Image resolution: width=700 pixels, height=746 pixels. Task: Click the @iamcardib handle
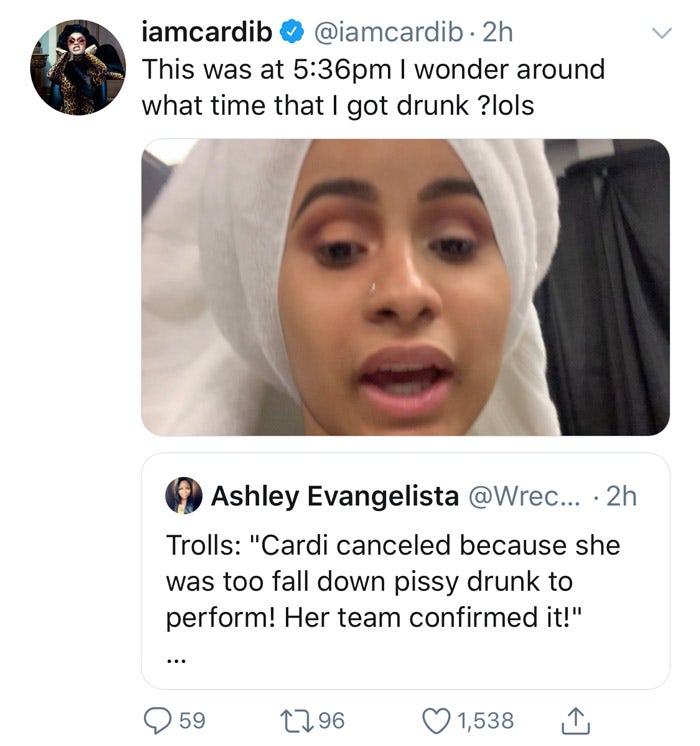click(385, 34)
